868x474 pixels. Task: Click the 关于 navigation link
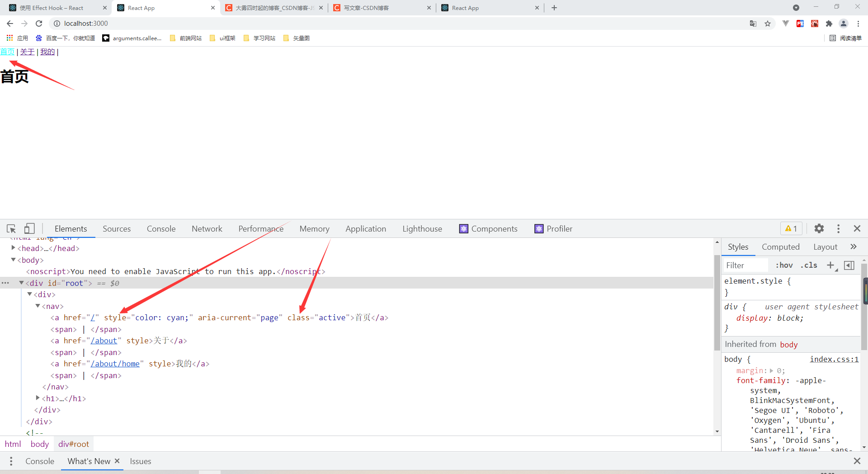(x=27, y=52)
